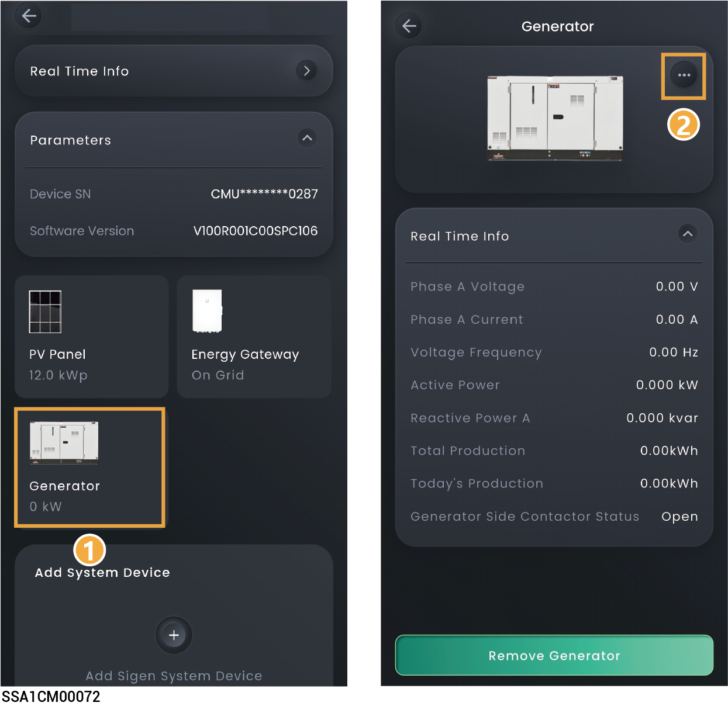The image size is (728, 706).
Task: Tap the Device SN row
Action: tap(174, 194)
